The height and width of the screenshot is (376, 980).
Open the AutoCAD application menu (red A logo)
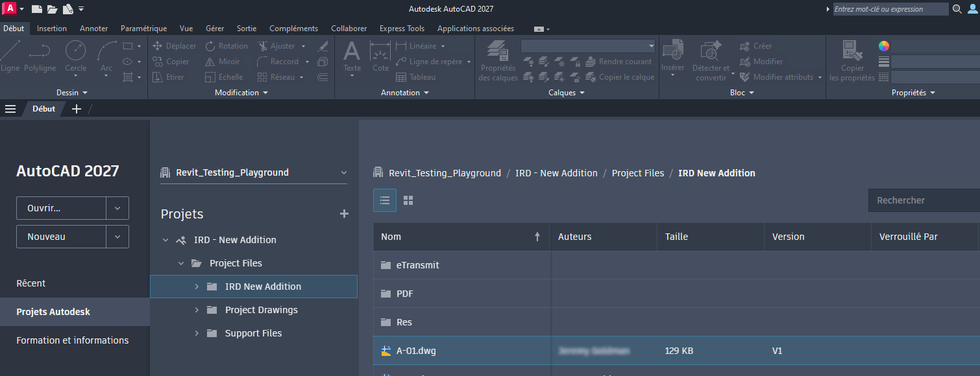(x=9, y=8)
